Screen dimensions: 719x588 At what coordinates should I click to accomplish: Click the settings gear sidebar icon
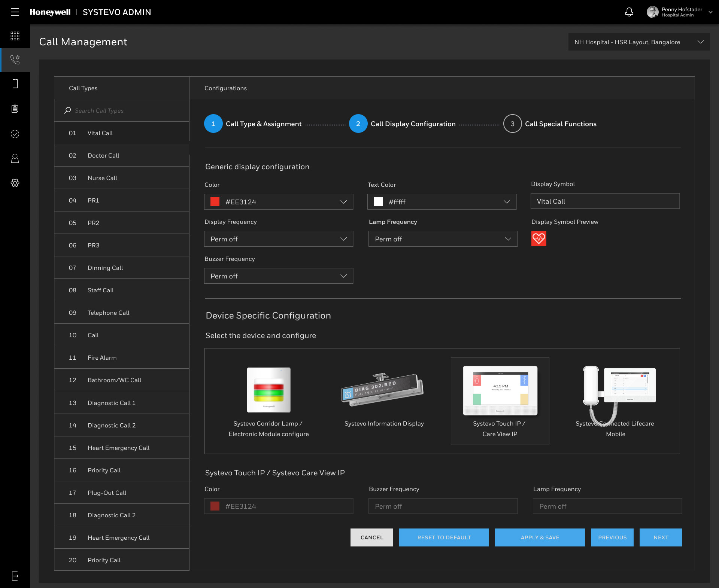tap(15, 183)
